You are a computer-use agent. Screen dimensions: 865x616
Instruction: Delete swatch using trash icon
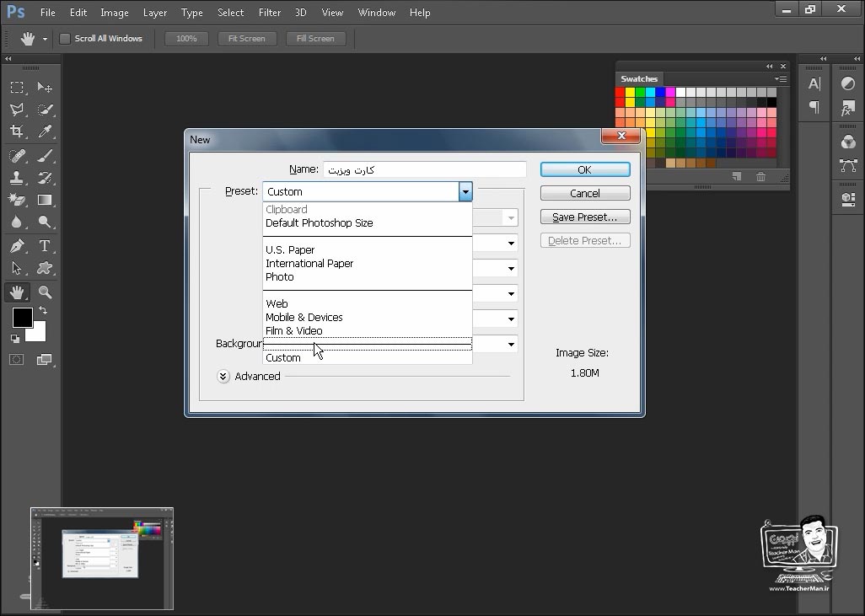tap(760, 176)
